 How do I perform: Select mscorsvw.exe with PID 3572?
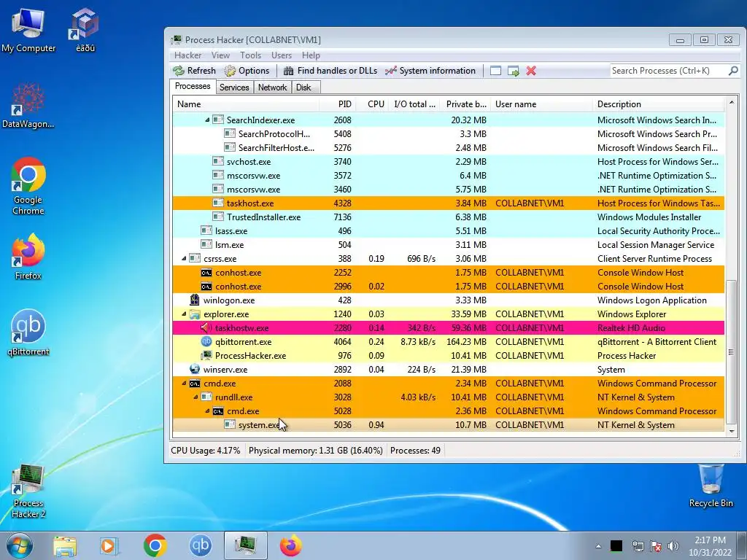tap(449, 175)
